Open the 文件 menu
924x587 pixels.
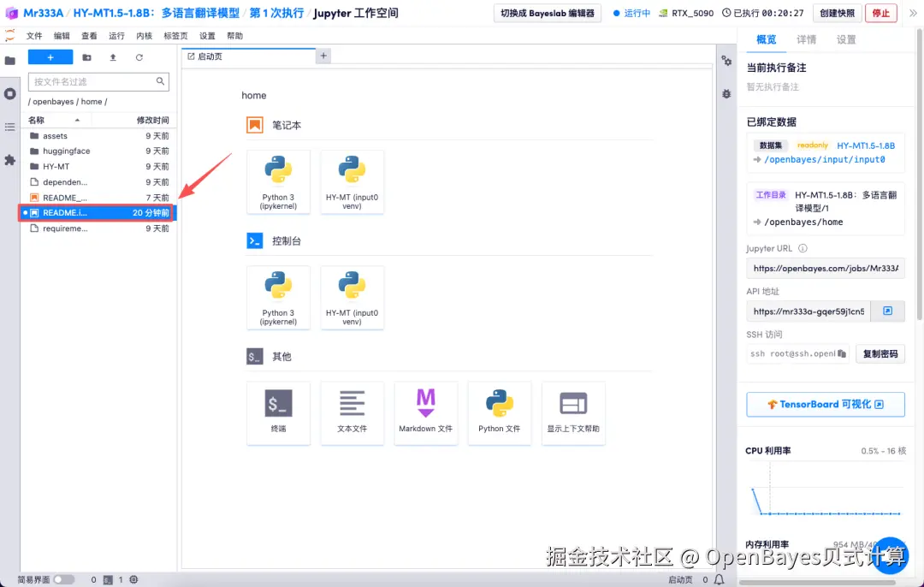34,36
